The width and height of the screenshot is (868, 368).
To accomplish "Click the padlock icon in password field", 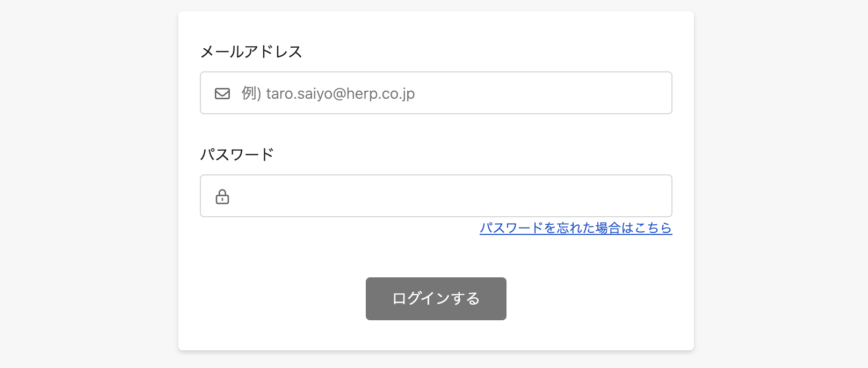I will pyautogui.click(x=222, y=197).
